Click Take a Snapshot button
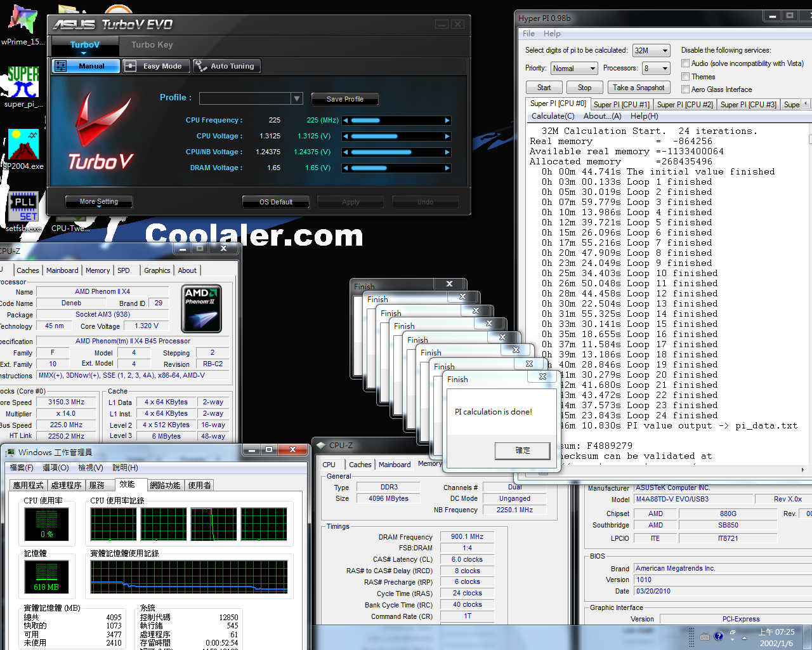Image resolution: width=812 pixels, height=650 pixels. [639, 88]
